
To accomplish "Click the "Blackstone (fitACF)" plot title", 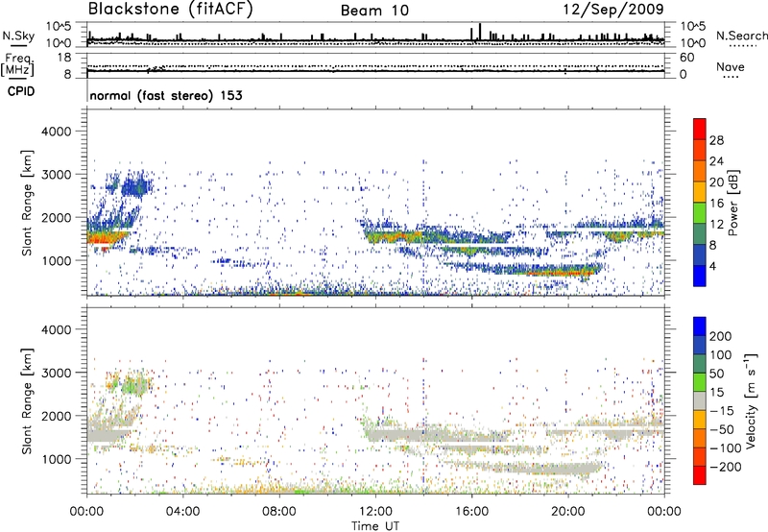I will (170, 9).
